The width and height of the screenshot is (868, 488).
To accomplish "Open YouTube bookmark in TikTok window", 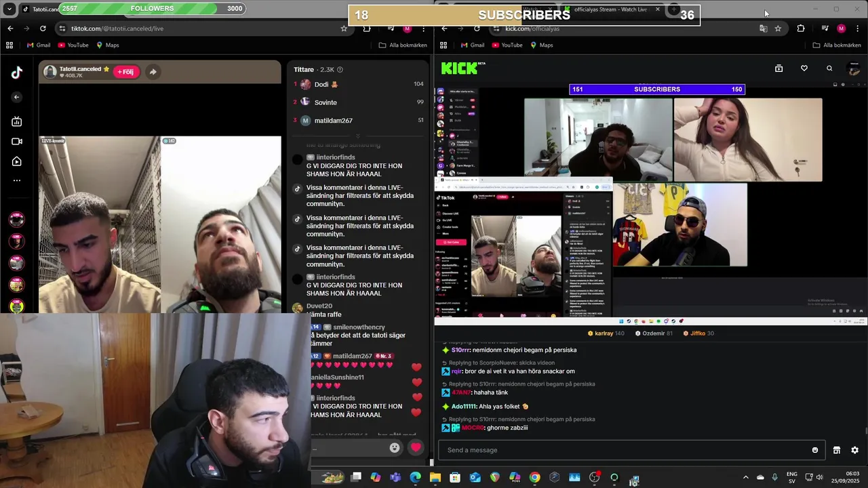I will point(73,45).
